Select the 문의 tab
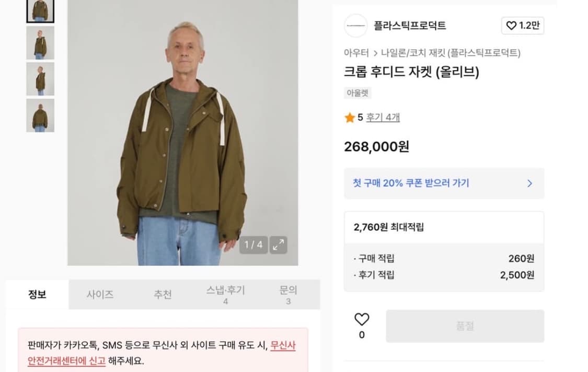Screen dimensions: 588x372 pos(289,294)
